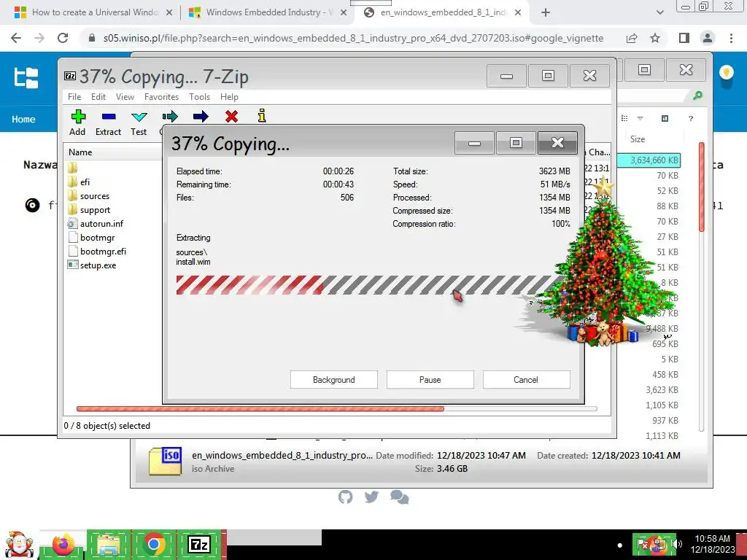
Task: Switch to How to create a Universal Windows tab
Action: pos(95,12)
